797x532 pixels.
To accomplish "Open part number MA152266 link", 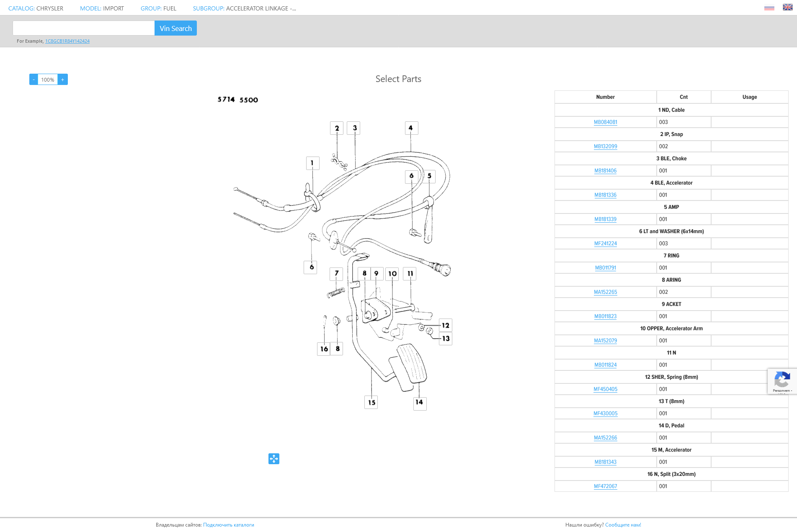I will tap(606, 438).
